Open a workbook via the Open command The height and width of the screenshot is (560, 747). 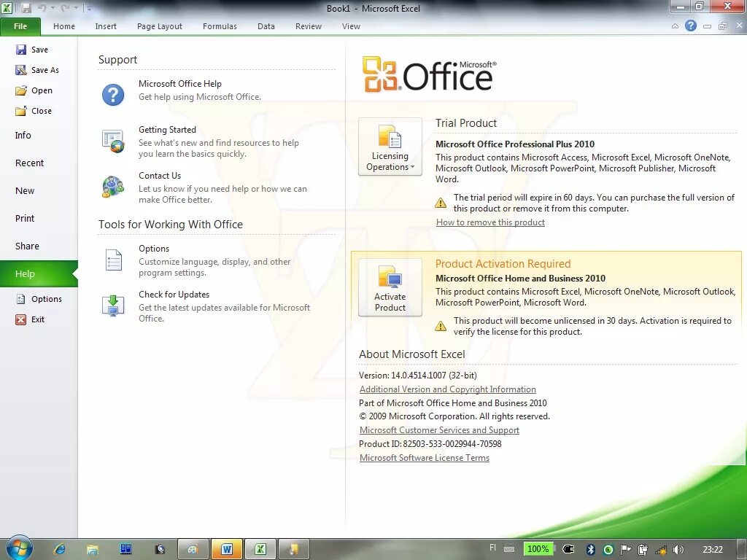point(34,90)
